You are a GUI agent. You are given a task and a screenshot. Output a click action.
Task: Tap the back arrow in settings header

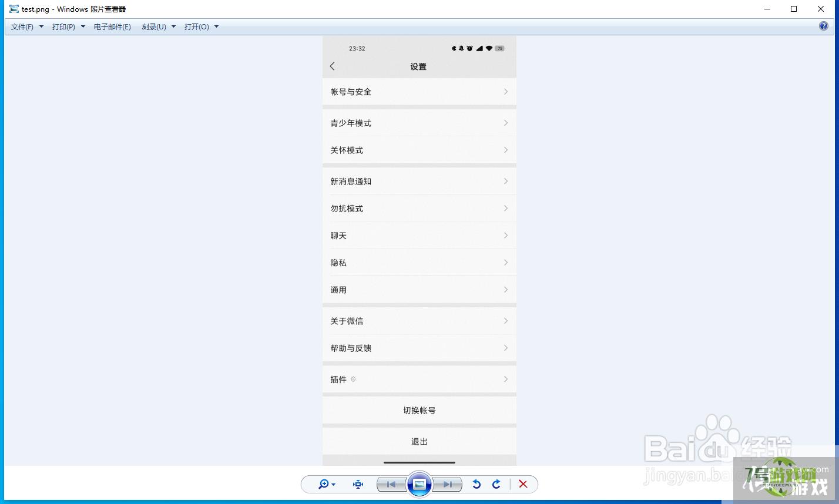coord(333,66)
